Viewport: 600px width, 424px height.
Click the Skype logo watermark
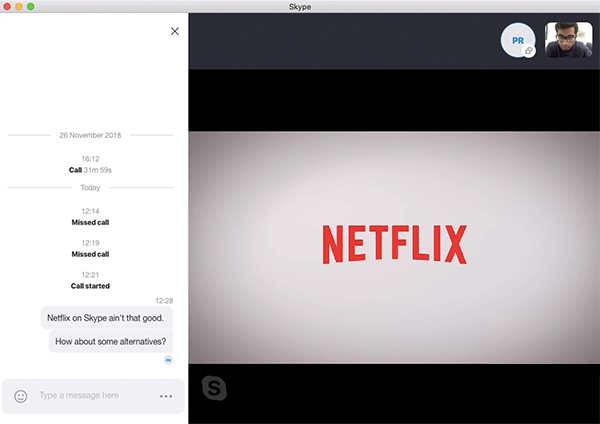214,388
